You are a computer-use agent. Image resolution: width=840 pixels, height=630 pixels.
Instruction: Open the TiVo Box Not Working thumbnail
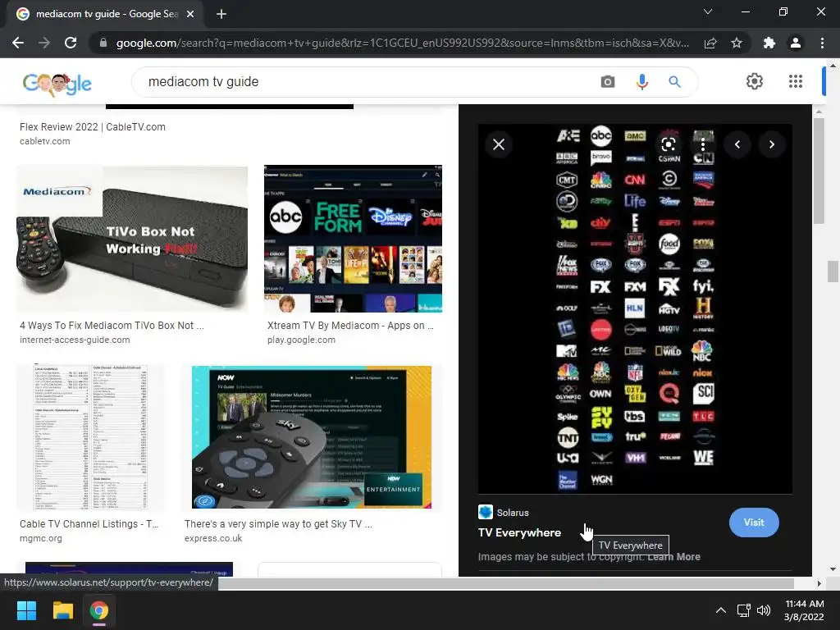coord(132,239)
